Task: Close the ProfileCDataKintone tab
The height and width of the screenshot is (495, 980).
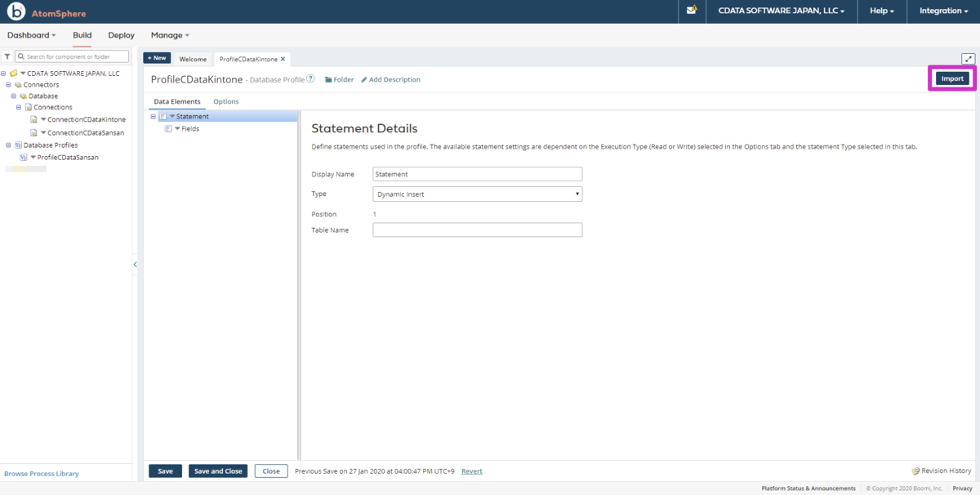Action: [283, 59]
